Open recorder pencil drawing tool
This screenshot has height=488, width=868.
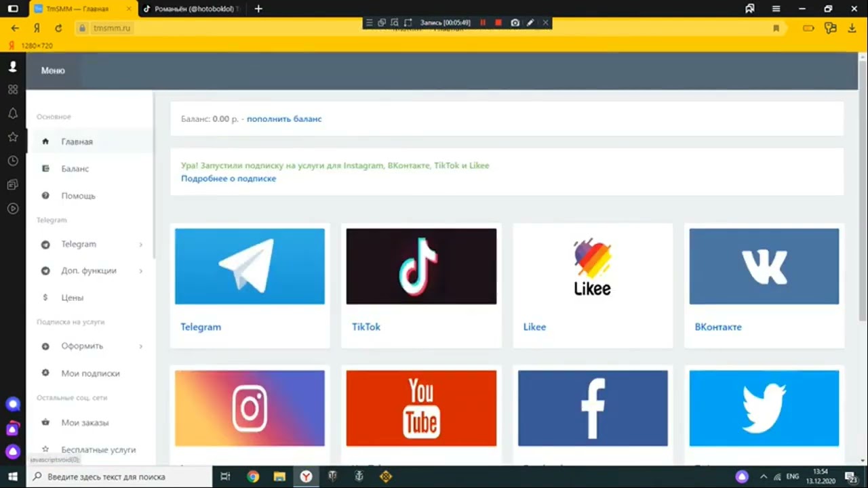click(x=530, y=22)
